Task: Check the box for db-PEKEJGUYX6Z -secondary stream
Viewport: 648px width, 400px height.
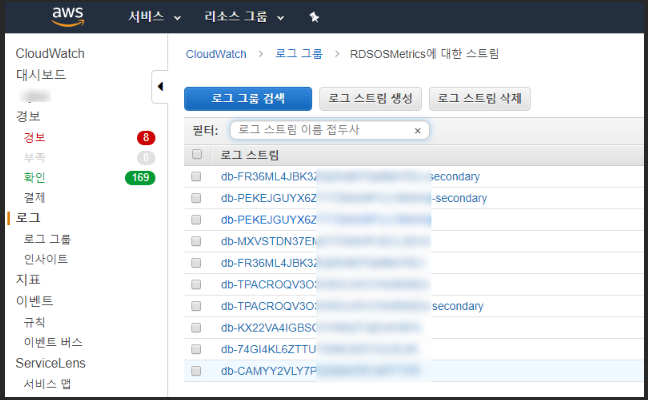Action: 196,198
